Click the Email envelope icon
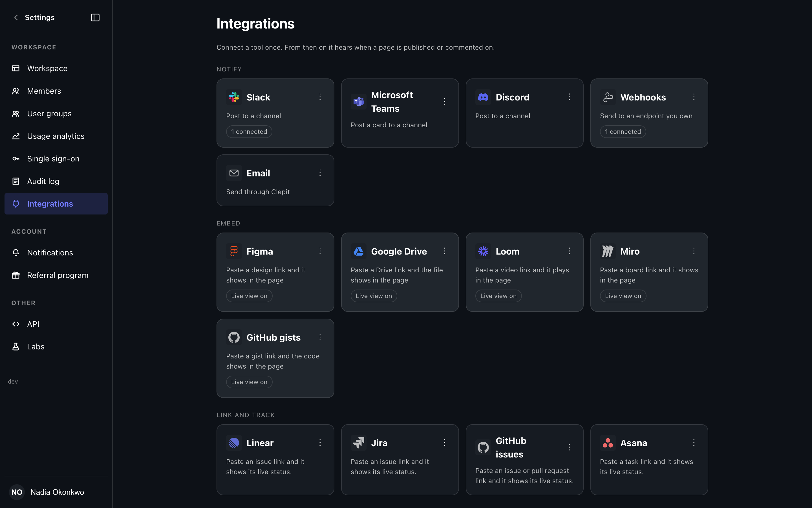The width and height of the screenshot is (812, 508). (x=234, y=173)
